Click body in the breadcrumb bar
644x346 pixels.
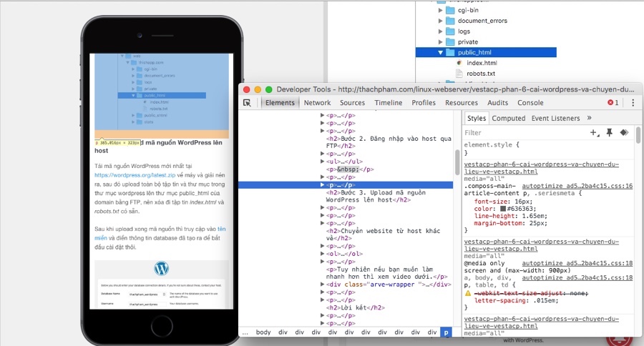point(263,332)
